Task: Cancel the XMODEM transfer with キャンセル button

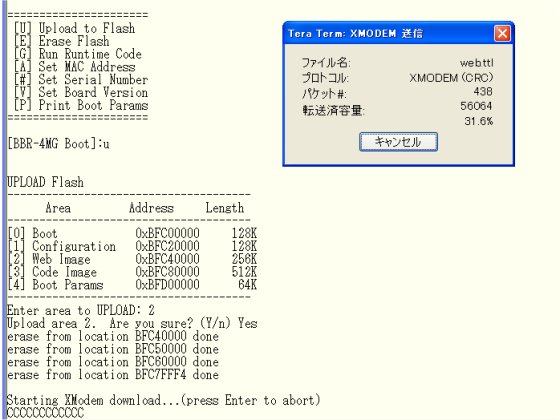Action: [398, 142]
